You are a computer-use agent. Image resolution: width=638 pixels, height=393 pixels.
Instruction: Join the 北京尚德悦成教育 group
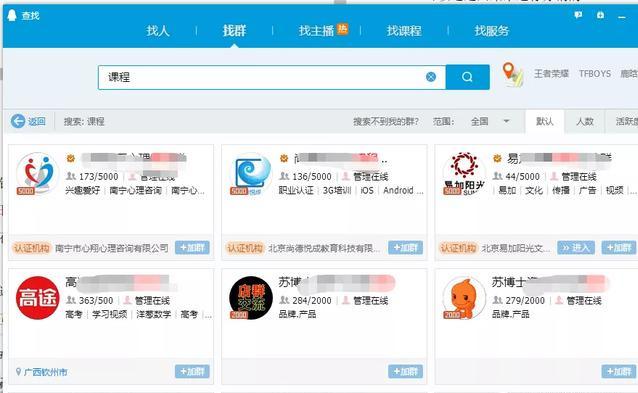point(406,247)
